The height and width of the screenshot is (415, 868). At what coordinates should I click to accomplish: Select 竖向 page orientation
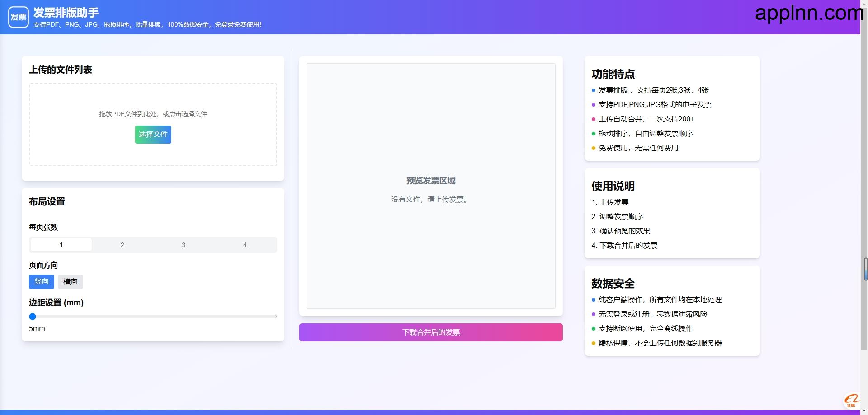[41, 281]
